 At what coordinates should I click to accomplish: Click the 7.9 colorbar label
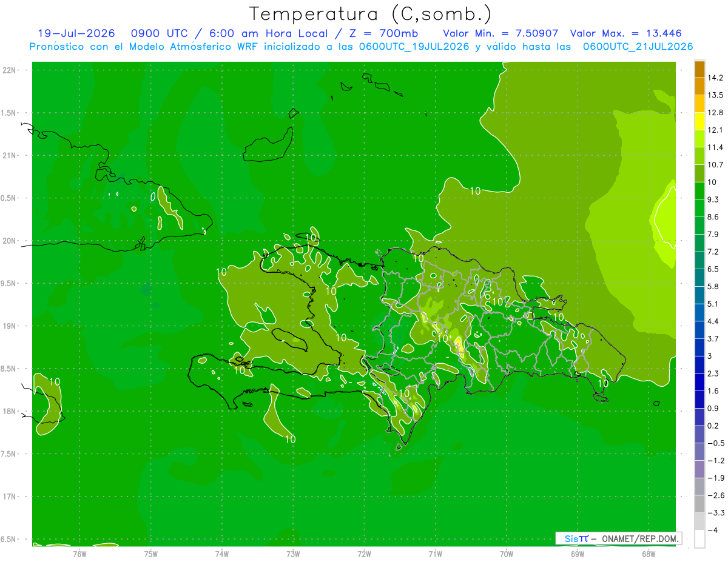(x=713, y=234)
